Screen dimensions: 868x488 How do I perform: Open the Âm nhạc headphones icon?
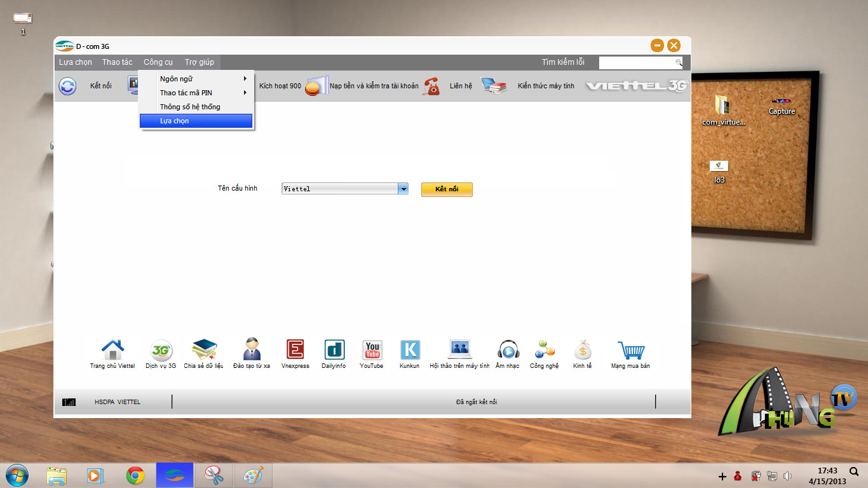tap(508, 349)
